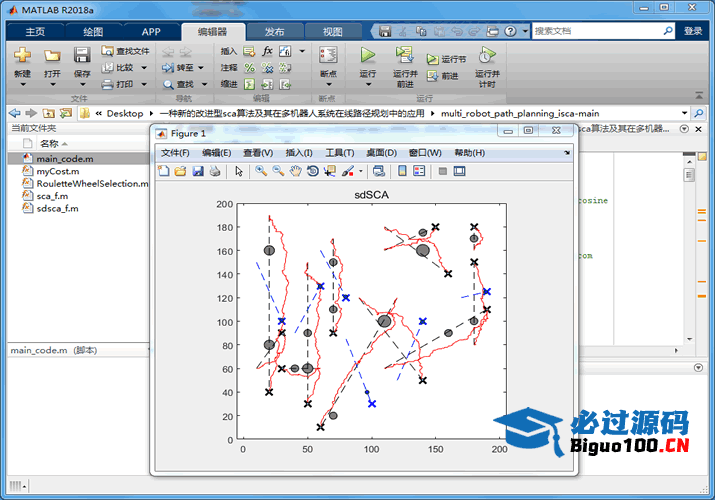Switch to the Publish (发布) ribbon tab
Viewport: 715px width, 500px height.
273,31
